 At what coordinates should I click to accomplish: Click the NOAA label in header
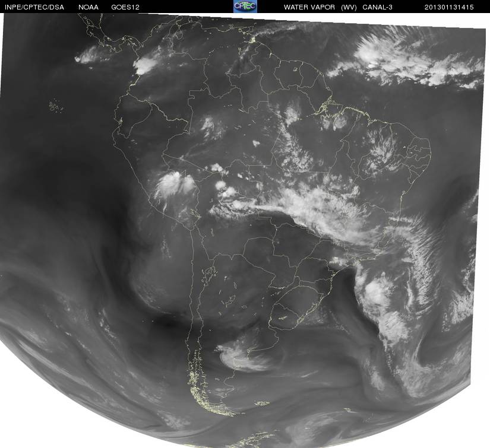click(x=88, y=7)
